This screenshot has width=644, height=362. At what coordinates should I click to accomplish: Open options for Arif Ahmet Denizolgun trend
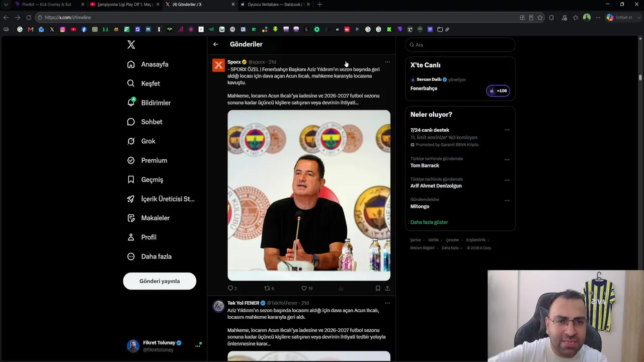click(507, 180)
